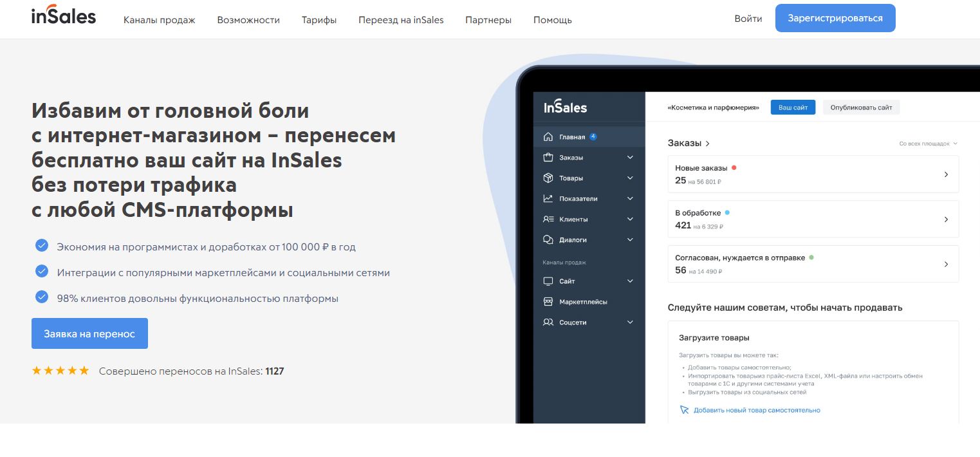Screen dimensions: 980x457
Task: Click 56 на 14 490 ₽ value
Action: (x=699, y=271)
